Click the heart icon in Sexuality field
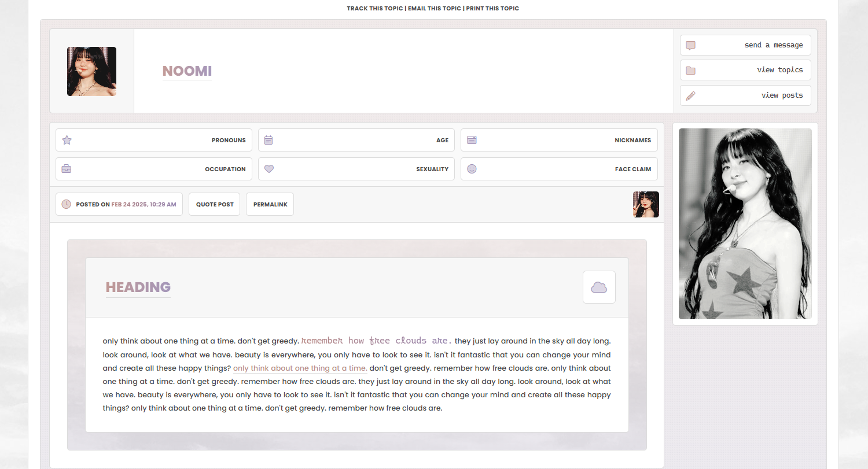The height and width of the screenshot is (469, 868). (269, 169)
